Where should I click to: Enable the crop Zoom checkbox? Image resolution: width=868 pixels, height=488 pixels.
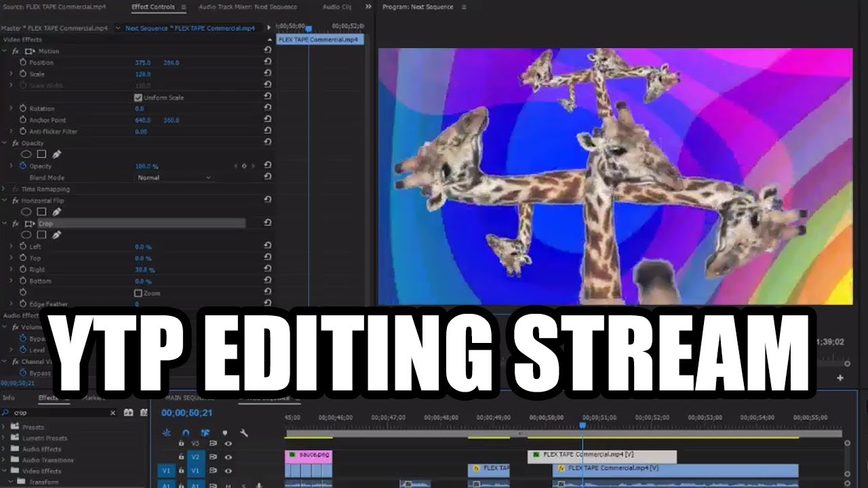point(138,293)
